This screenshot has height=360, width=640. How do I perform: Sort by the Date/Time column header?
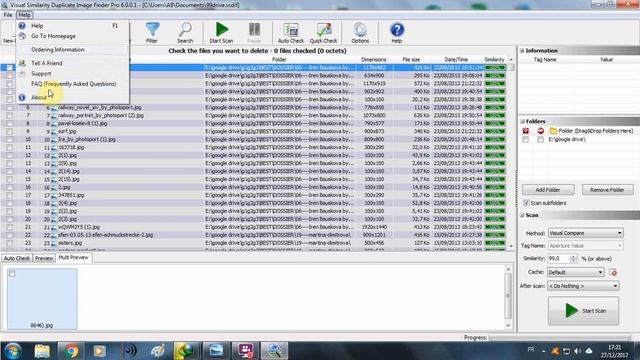point(456,60)
